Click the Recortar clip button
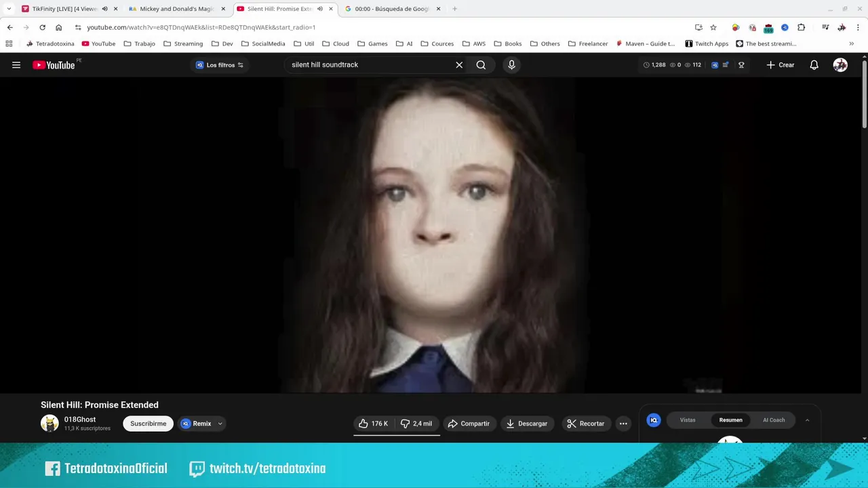Screen dimensions: 868x488 click(x=585, y=424)
